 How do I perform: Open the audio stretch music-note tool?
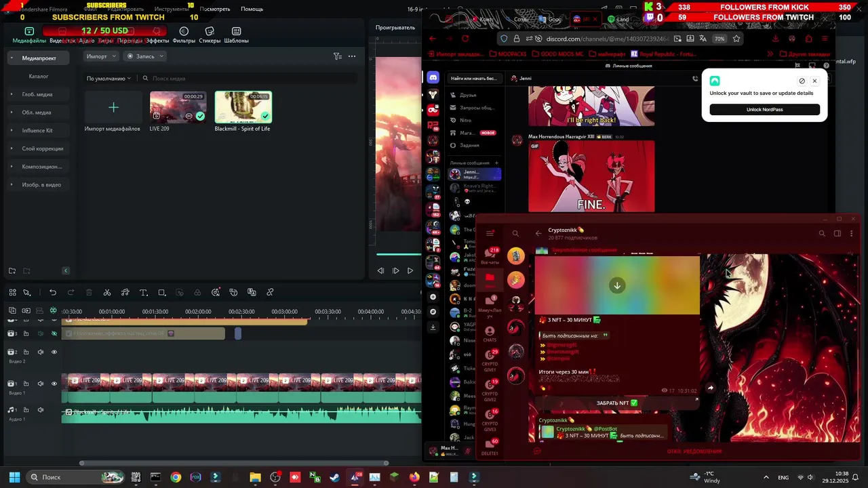coord(125,293)
